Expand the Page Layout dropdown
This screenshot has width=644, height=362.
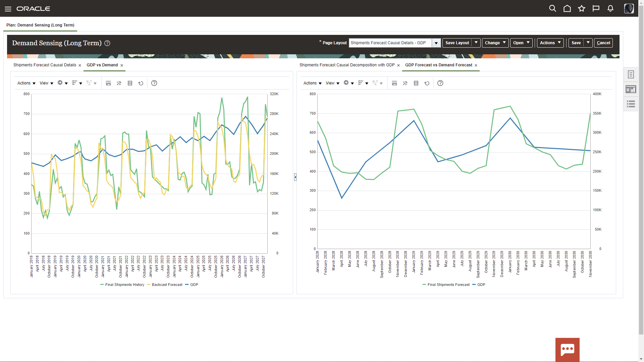pos(436,43)
